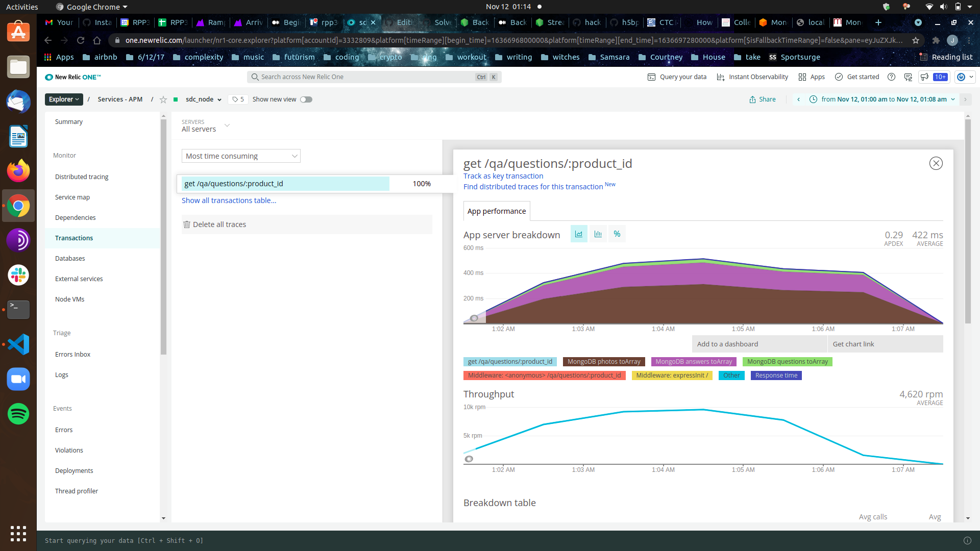Open the time range picker dropdown

click(883, 99)
